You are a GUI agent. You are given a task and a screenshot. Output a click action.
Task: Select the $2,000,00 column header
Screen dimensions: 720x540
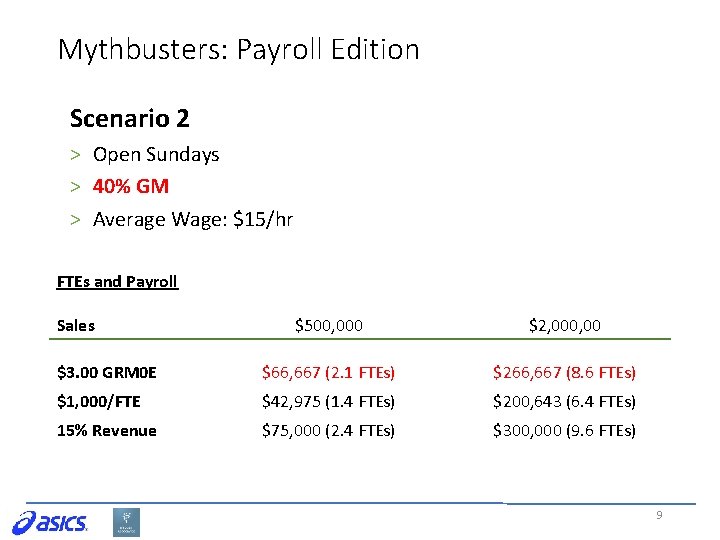[565, 326]
